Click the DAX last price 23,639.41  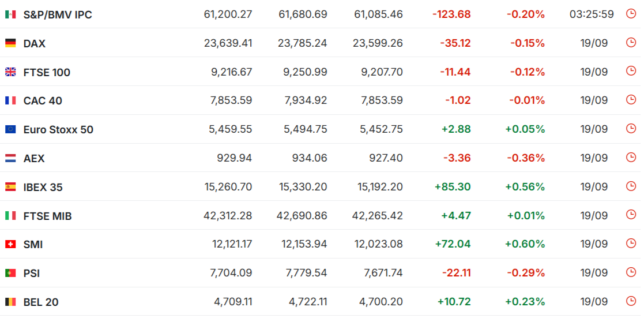228,43
